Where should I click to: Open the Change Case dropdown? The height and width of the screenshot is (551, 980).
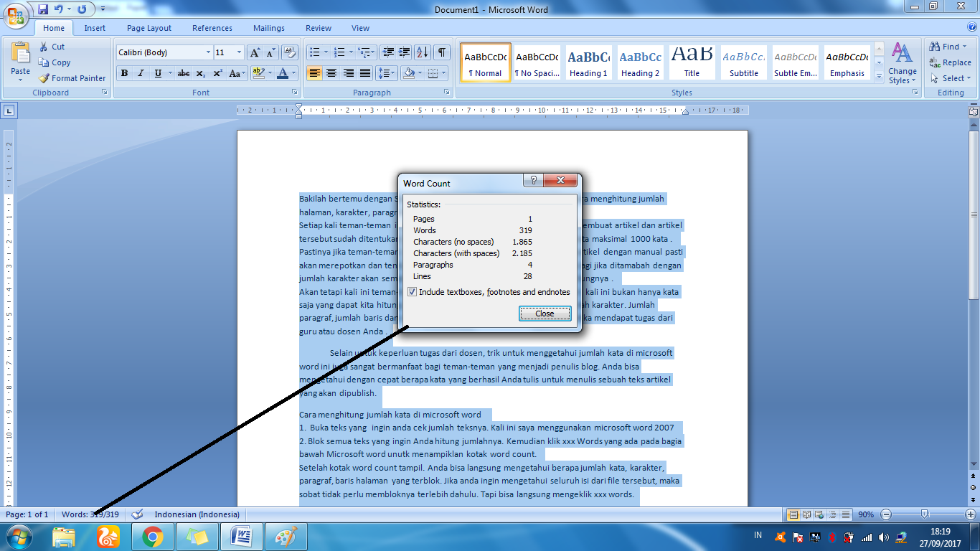tap(237, 73)
